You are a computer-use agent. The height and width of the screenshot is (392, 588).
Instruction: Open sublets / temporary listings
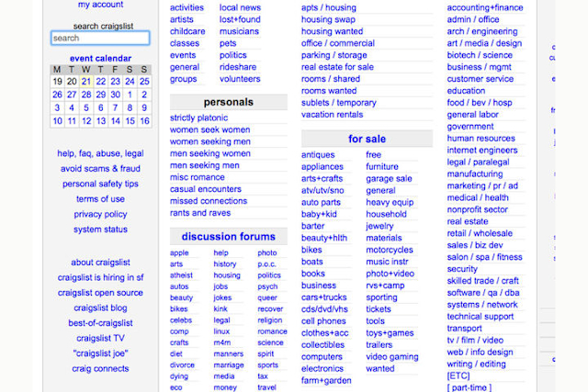(x=339, y=103)
